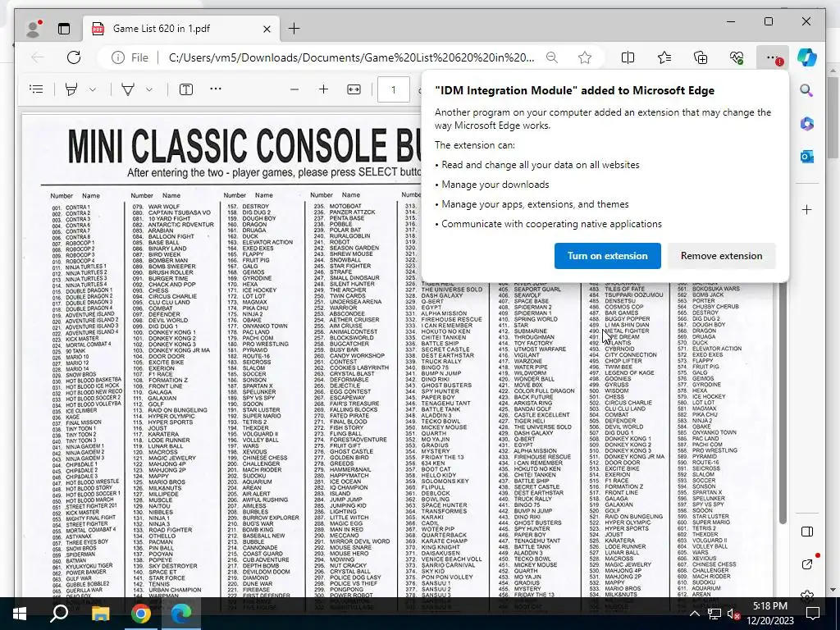The image size is (840, 630).
Task: Click game entry 001. CONTRA 1
Action: click(x=71, y=208)
